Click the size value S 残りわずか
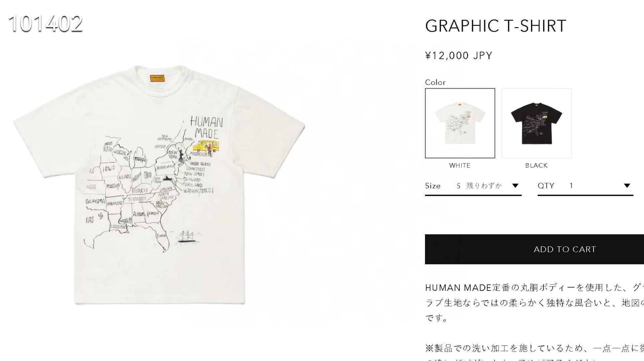 point(479,186)
